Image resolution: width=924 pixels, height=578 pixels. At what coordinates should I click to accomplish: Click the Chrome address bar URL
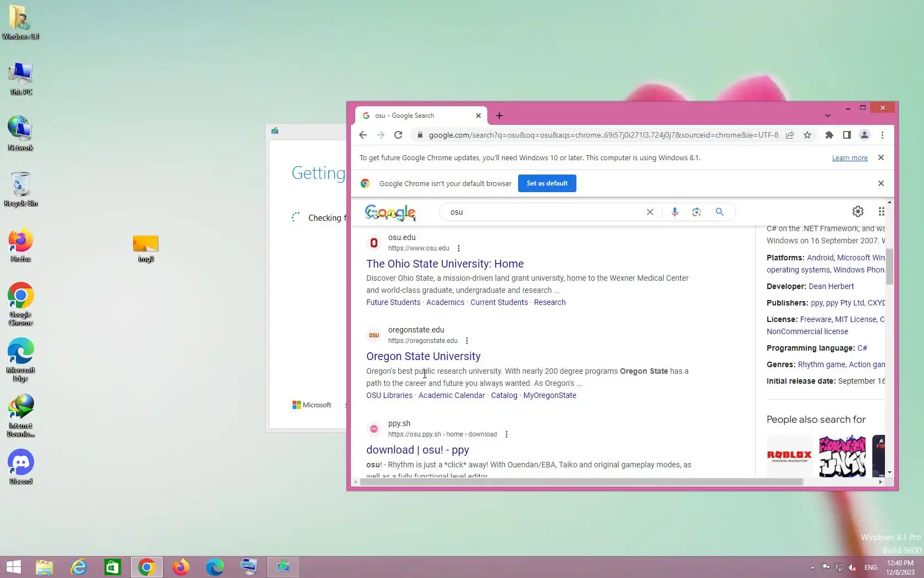pyautogui.click(x=603, y=135)
